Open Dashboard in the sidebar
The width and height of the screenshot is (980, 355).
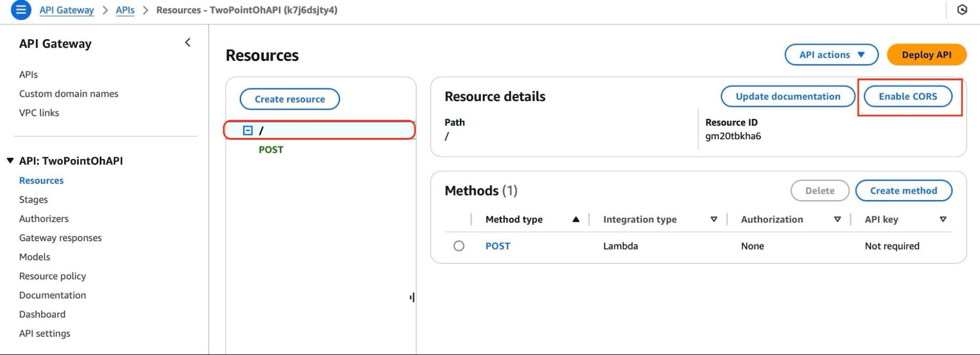pos(42,314)
